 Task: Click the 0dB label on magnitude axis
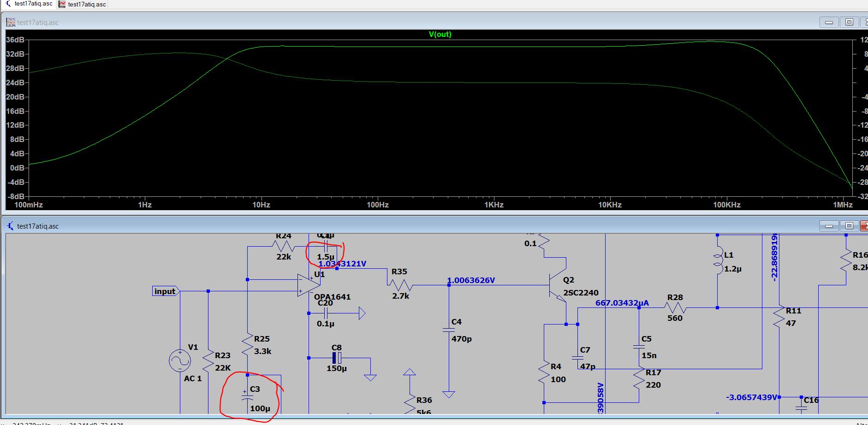click(18, 168)
